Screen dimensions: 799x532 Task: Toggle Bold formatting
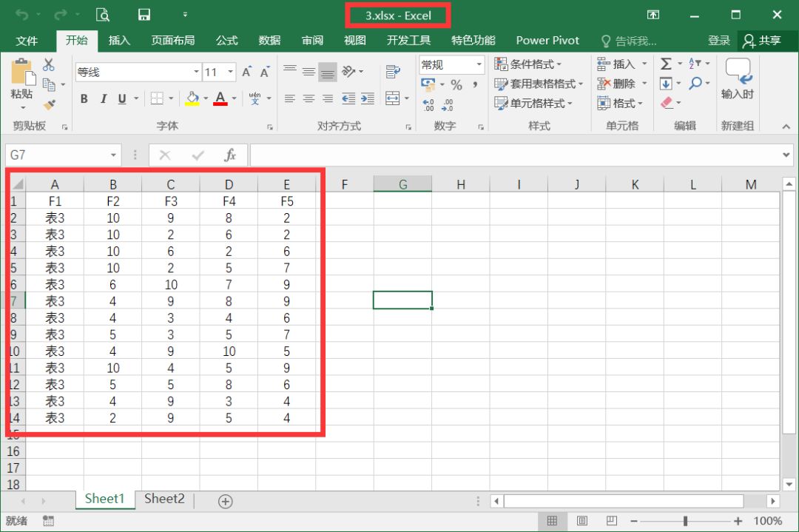point(84,99)
